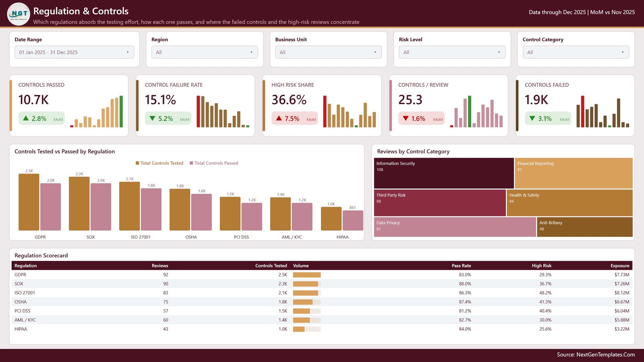This screenshot has width=644, height=362.
Task: Click the Controls / Review sparkline chart
Action: tap(476, 111)
